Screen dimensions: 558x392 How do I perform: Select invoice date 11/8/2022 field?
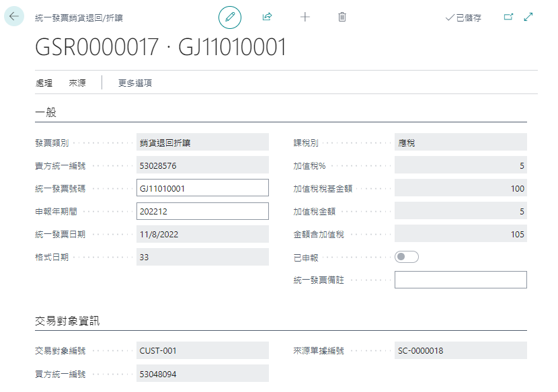click(202, 234)
